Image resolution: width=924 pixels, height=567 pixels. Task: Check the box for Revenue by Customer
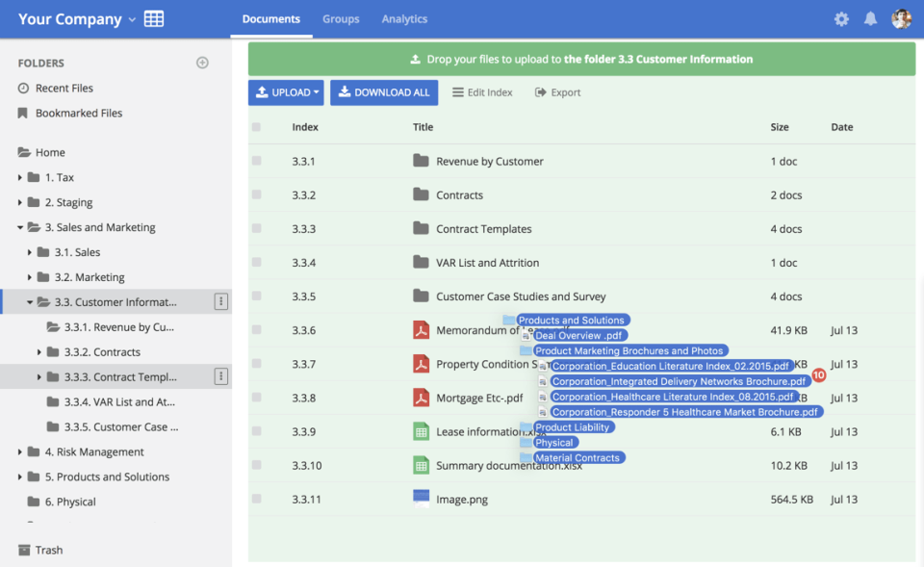[x=256, y=161]
